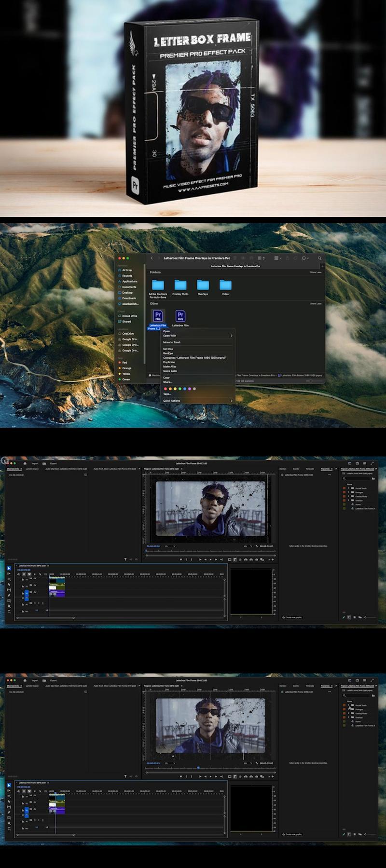The image size is (386, 868).
Task: Open AirDrop in the Finder sidebar
Action: [125, 270]
